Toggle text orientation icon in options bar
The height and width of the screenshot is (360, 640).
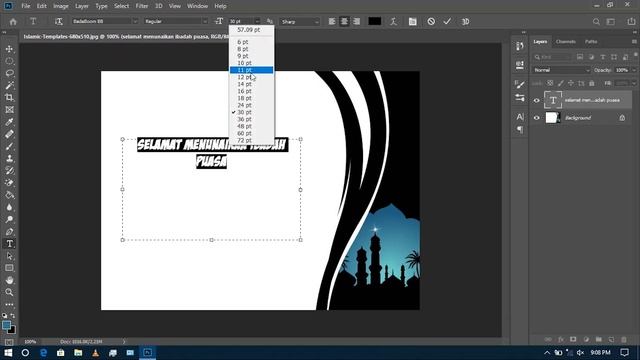(x=59, y=22)
